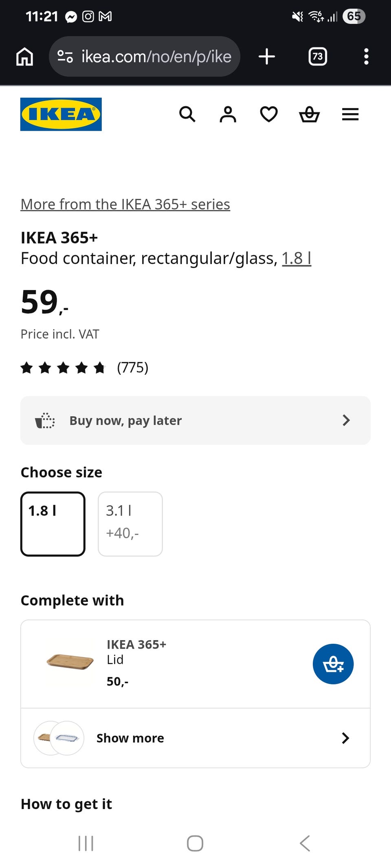Go to the IKEA logo homepage

[61, 114]
